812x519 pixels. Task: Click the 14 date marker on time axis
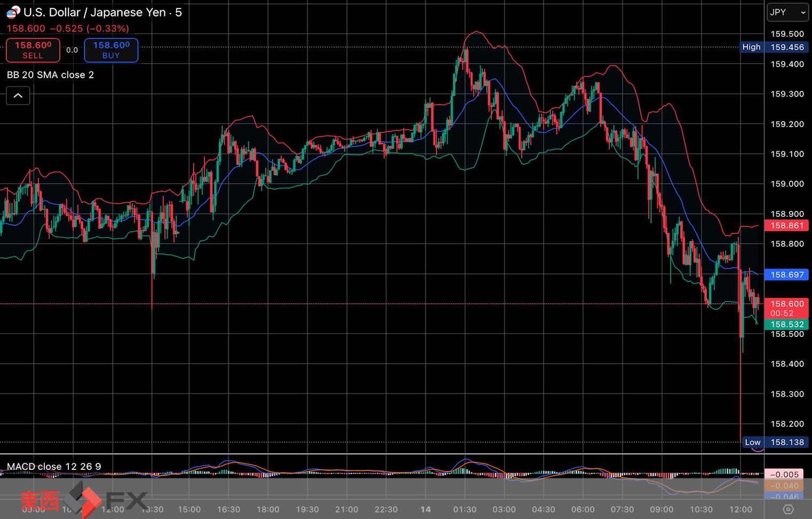pos(425,509)
